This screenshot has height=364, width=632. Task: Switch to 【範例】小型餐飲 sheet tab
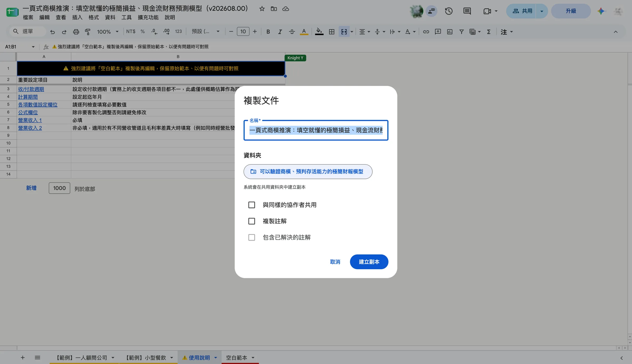click(x=145, y=357)
